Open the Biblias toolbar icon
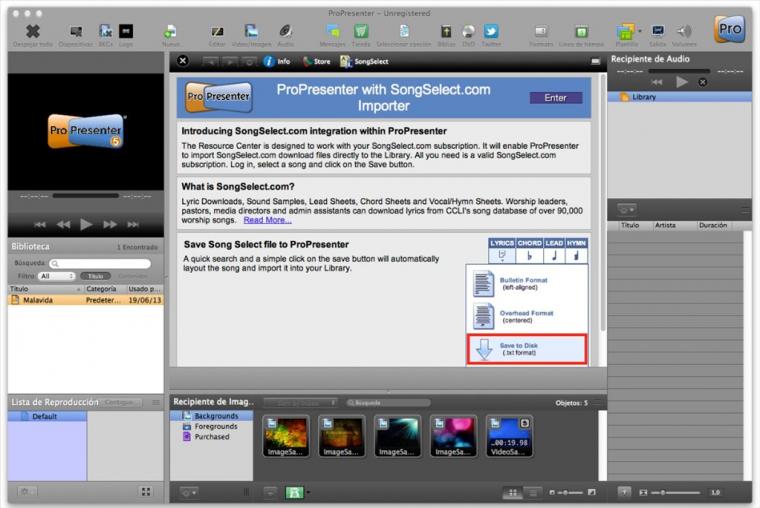The height and width of the screenshot is (508, 760). (446, 31)
